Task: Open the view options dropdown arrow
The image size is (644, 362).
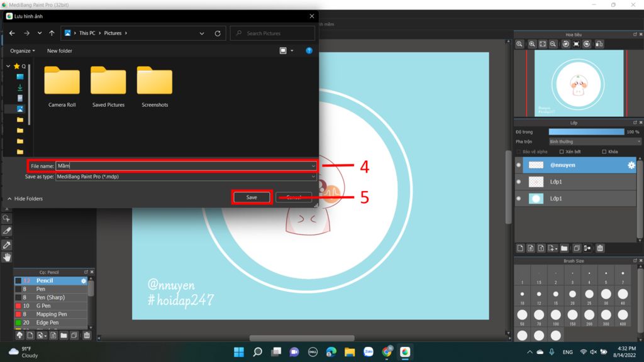Action: (x=292, y=50)
